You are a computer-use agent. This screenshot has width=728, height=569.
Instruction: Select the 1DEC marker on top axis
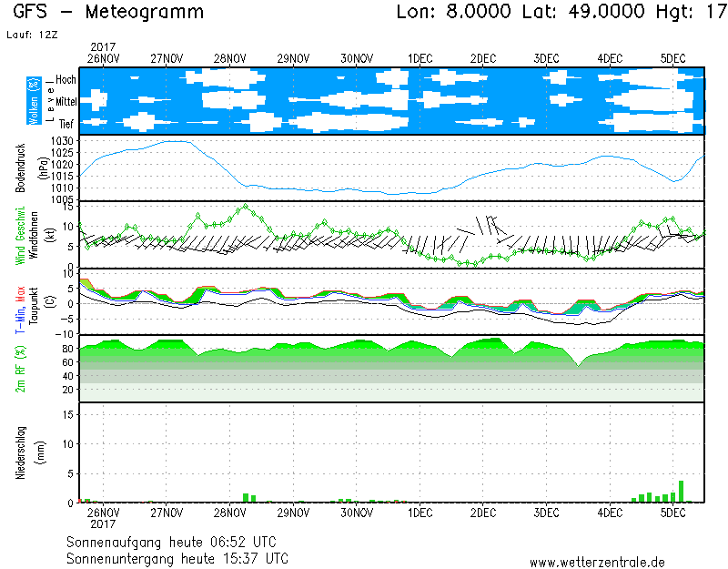[420, 58]
